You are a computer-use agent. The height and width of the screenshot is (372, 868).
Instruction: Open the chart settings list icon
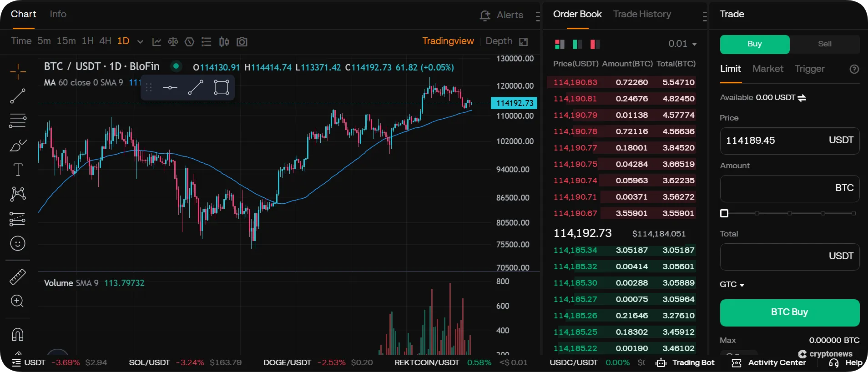(207, 42)
